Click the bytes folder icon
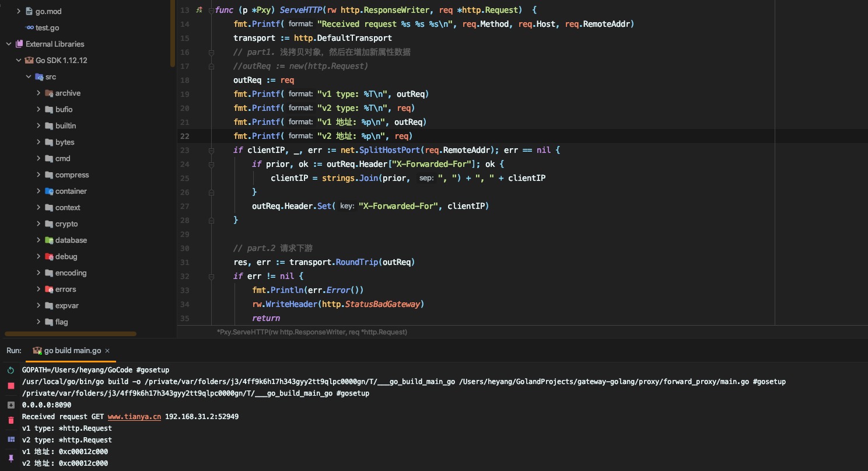868x471 pixels. click(49, 142)
